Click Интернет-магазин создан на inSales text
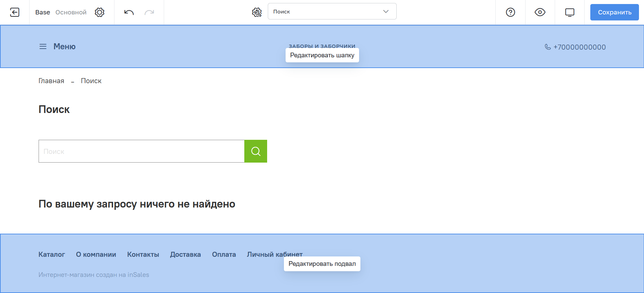 (x=94, y=275)
